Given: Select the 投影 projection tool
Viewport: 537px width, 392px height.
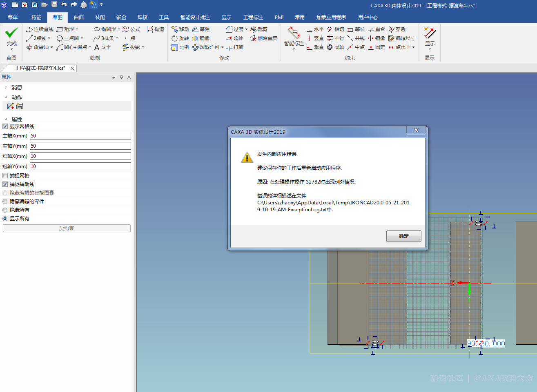Looking at the screenshot, I should click(x=131, y=47).
